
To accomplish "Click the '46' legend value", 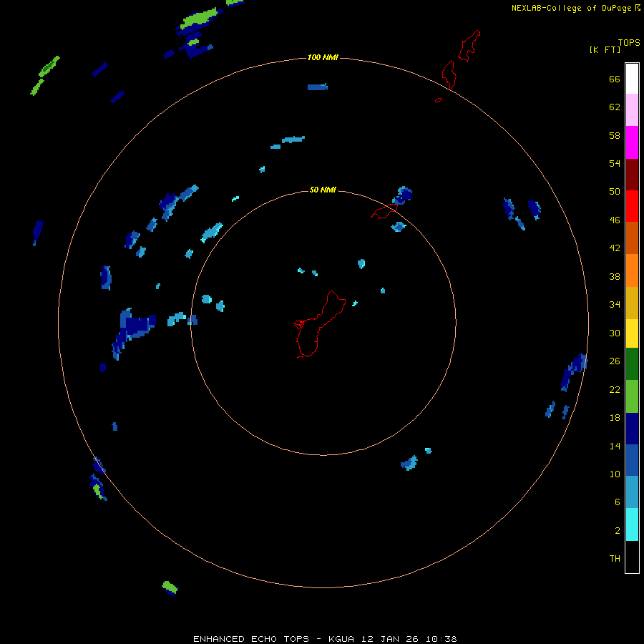I will click(615, 220).
